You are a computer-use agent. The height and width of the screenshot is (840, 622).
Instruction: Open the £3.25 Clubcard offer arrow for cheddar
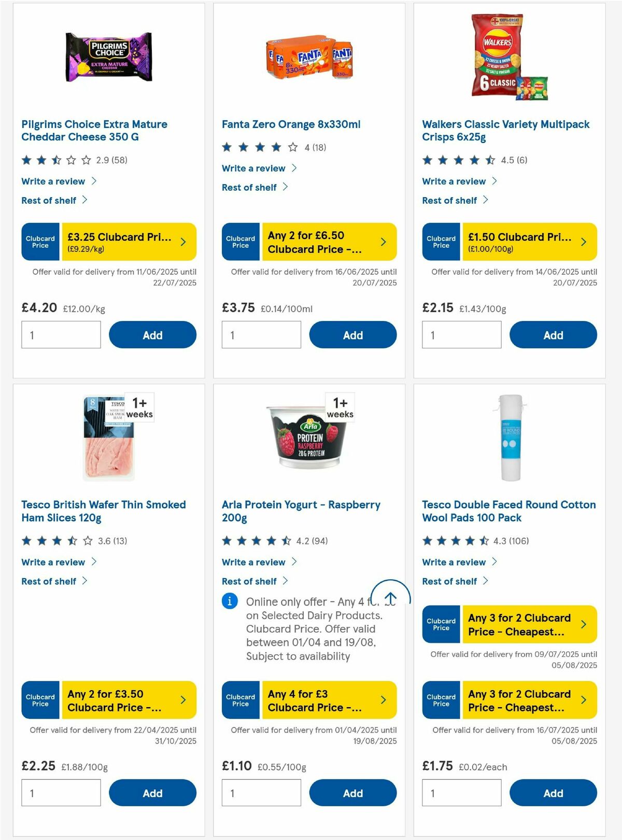[182, 242]
